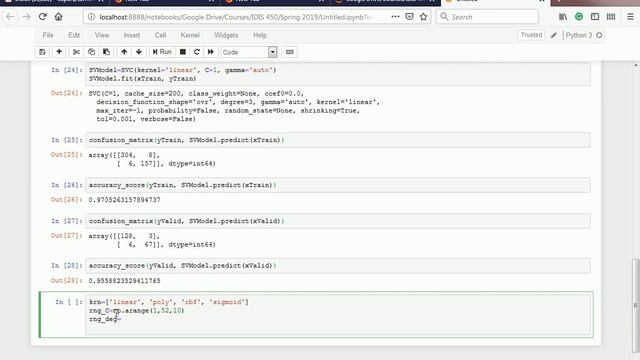Viewport: 640px width, 360px height.
Task: Run the selected cell
Action: click(x=162, y=52)
